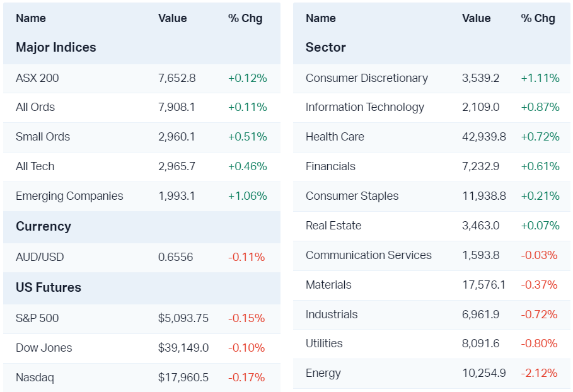Sort by % Chg in Sector table
Screen dimensions: 573x392
click(x=538, y=18)
